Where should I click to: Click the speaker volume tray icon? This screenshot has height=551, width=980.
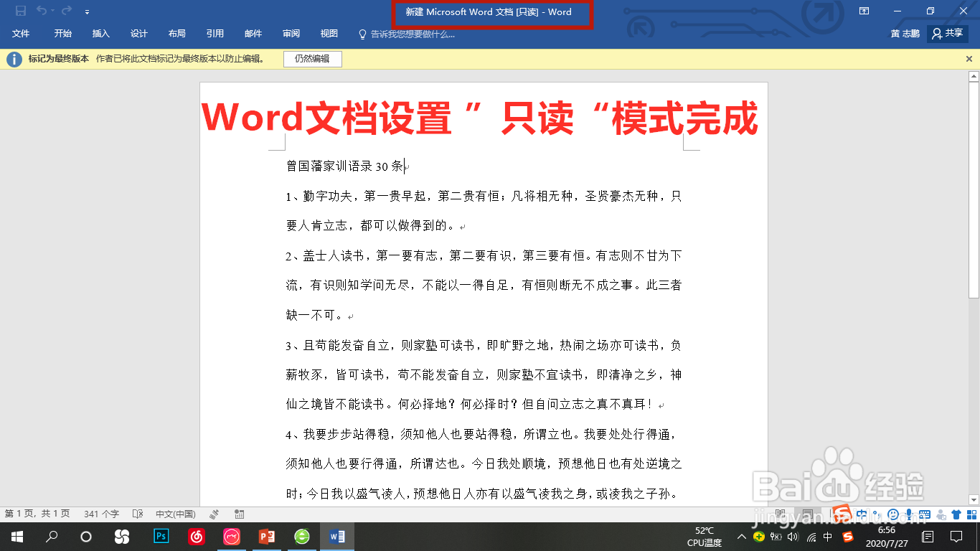(x=793, y=537)
